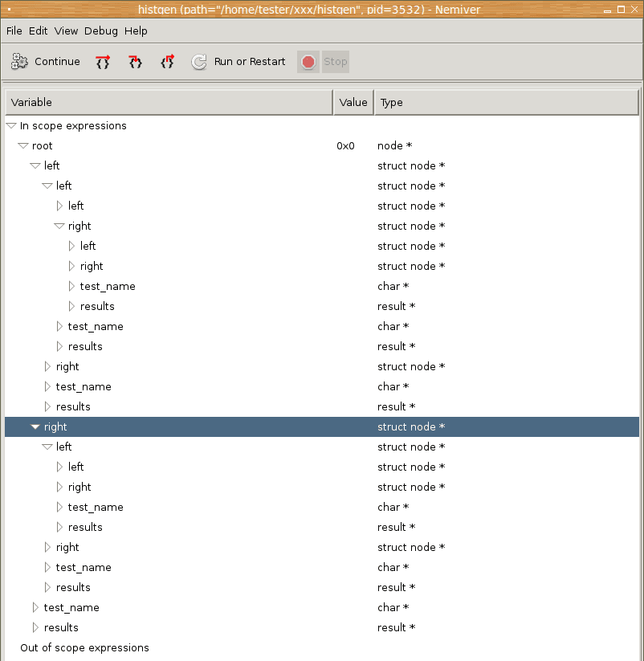
Task: Expand the root→right→left→left node
Action: point(59,467)
